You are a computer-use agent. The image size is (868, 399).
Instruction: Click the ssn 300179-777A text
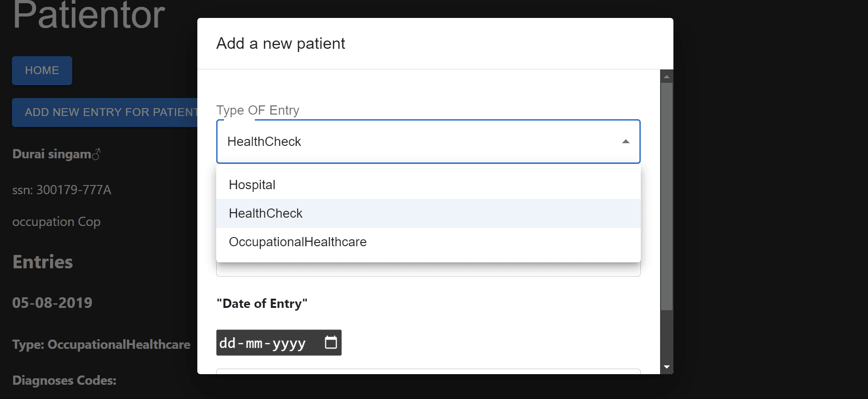[x=62, y=190]
